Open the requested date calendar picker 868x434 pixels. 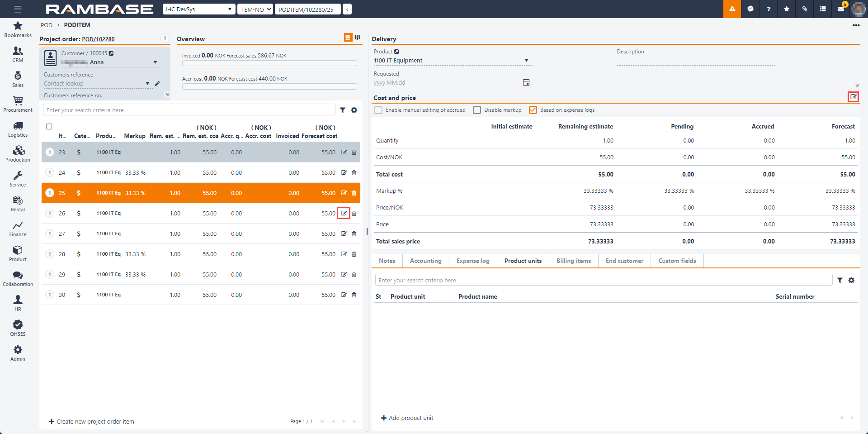[526, 82]
